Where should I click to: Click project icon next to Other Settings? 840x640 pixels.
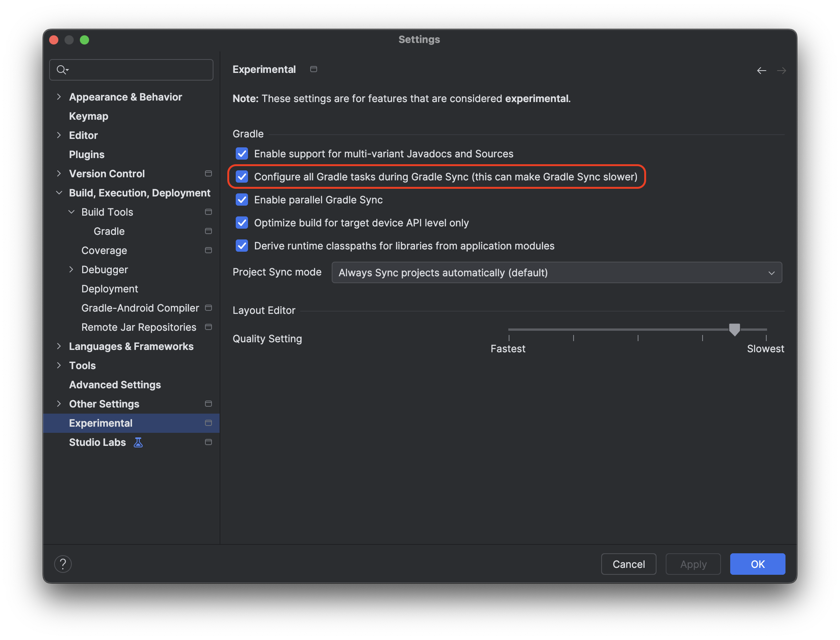click(208, 404)
